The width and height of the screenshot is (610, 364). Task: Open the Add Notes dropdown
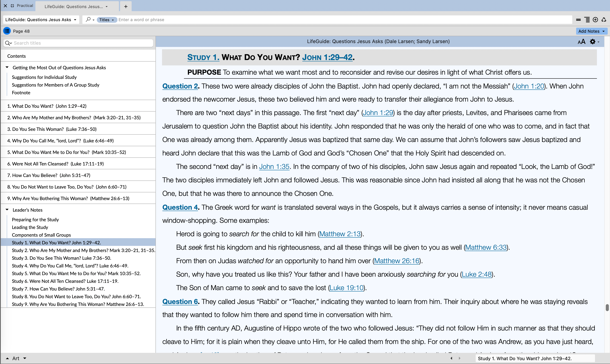click(591, 31)
